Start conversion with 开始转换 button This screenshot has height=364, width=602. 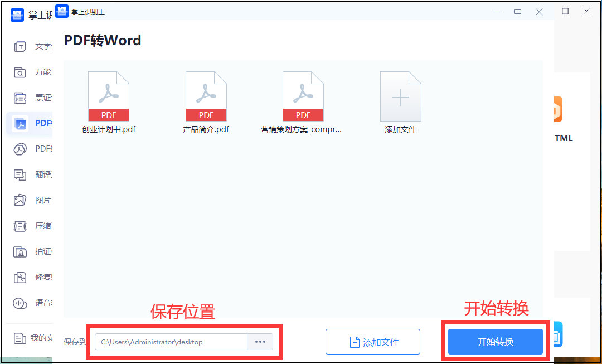pyautogui.click(x=496, y=342)
